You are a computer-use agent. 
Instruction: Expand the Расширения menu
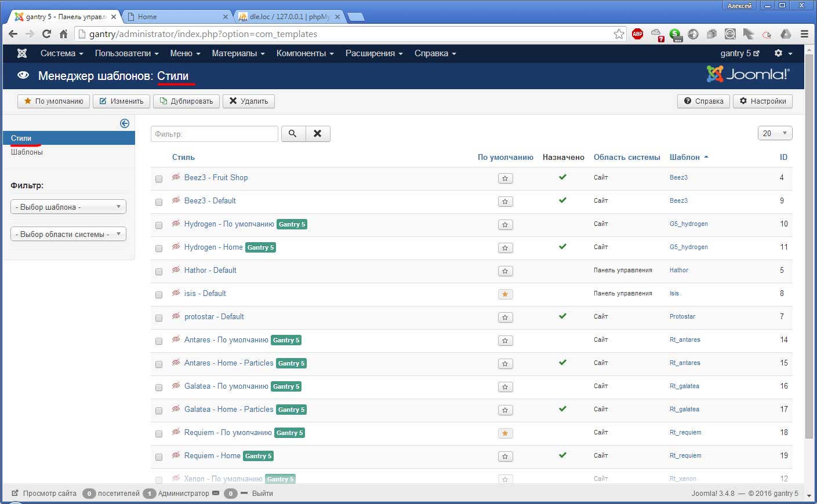point(374,53)
